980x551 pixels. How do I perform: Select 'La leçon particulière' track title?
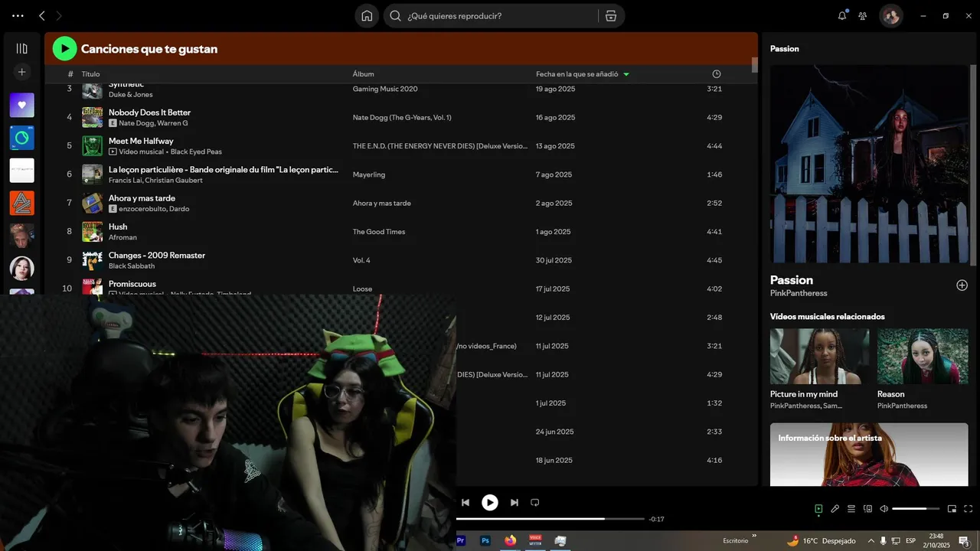pyautogui.click(x=223, y=169)
